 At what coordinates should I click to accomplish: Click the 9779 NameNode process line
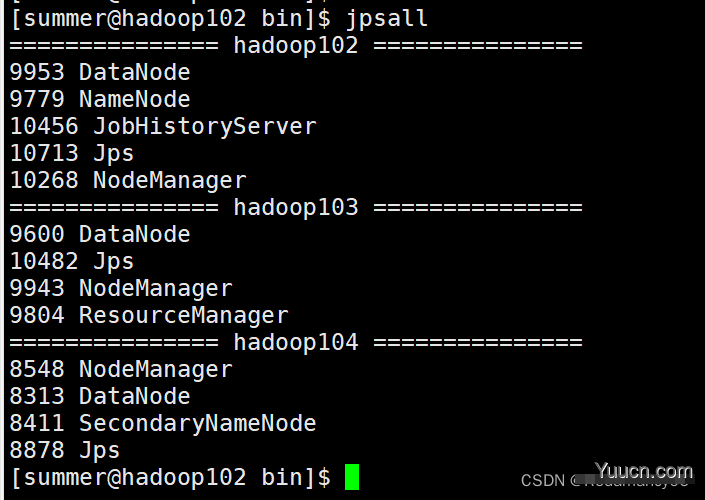pyautogui.click(x=100, y=99)
